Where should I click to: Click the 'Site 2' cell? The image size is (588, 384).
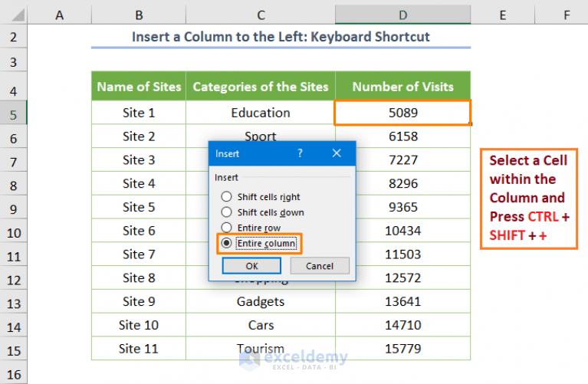(139, 136)
